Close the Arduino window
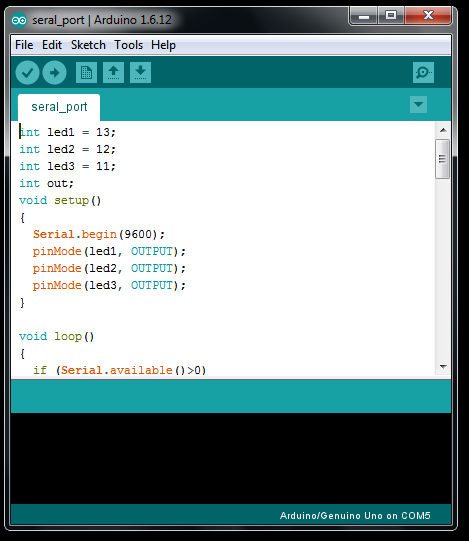Image resolution: width=469 pixels, height=541 pixels. [x=428, y=16]
